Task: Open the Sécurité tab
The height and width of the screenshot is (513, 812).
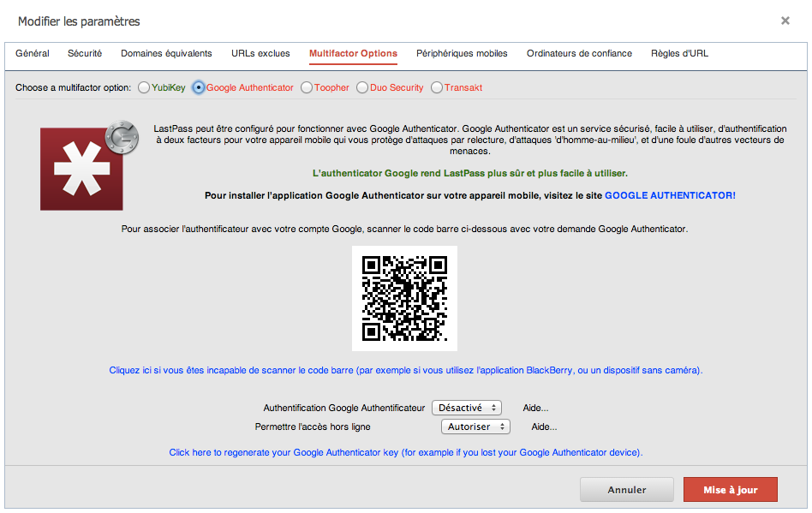Action: pos(85,53)
